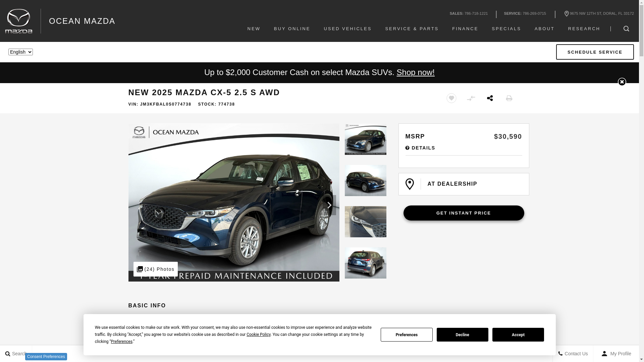Viewport: 644px width, 362px height.
Task: Open MSRP DETAILS info
Action: tap(420, 148)
